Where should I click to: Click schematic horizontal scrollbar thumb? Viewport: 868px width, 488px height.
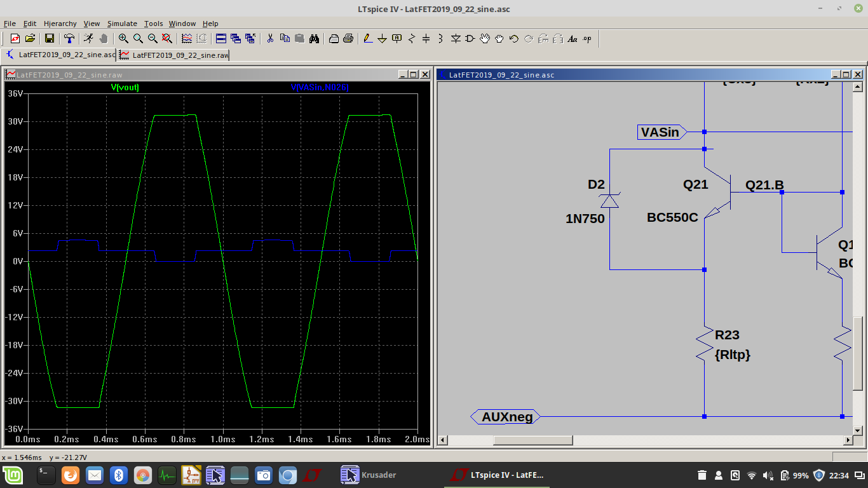[533, 440]
